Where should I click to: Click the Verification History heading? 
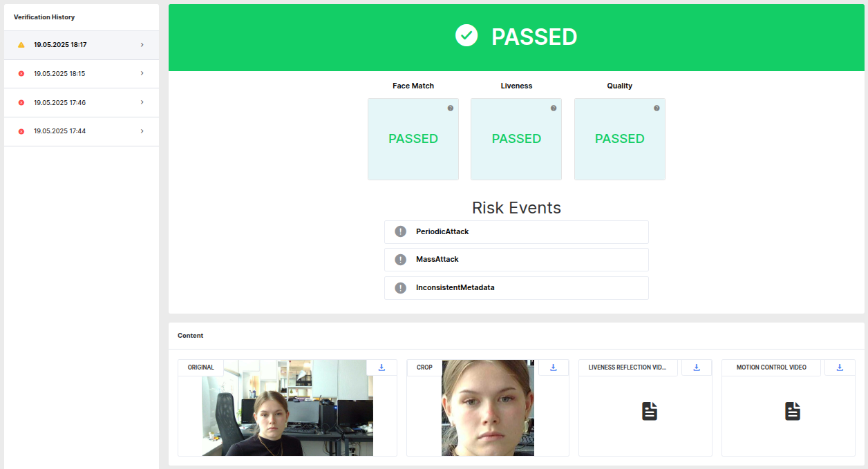[x=44, y=17]
